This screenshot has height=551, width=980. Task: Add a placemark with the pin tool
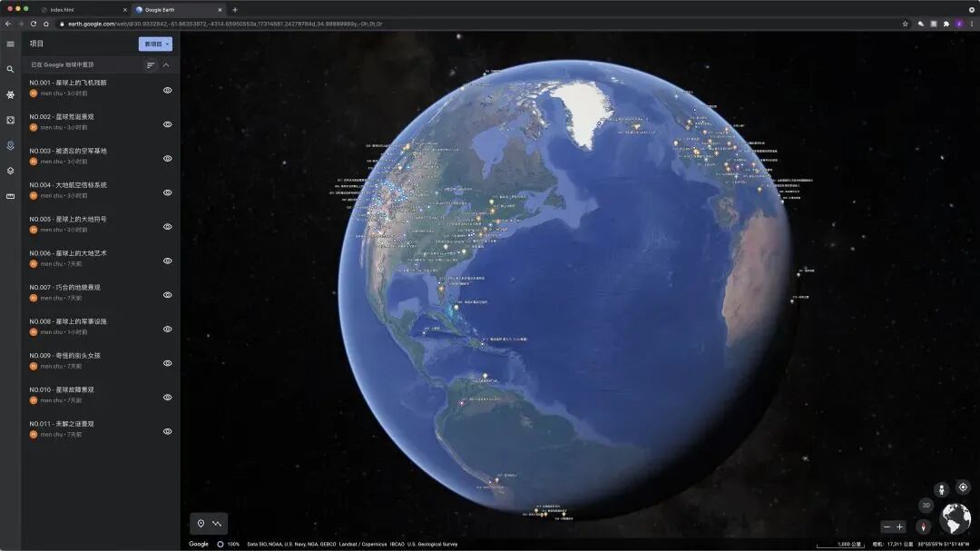click(x=201, y=524)
